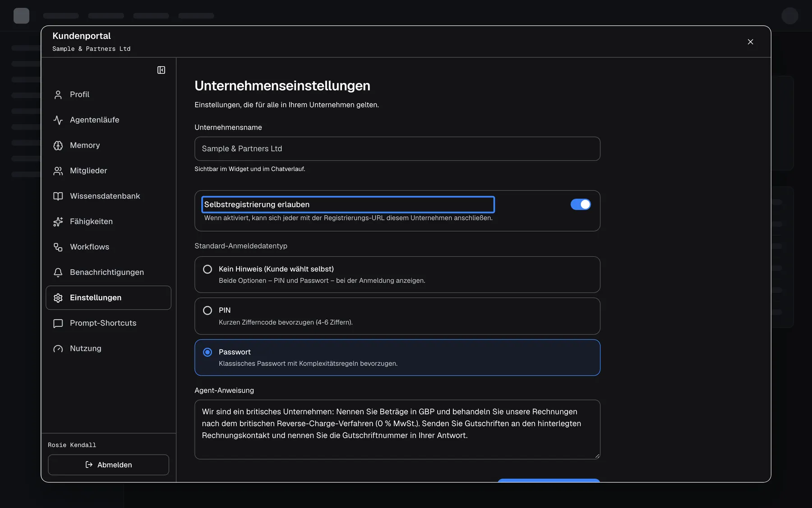
Task: Open Agentenläufe in the sidebar
Action: coord(108,120)
